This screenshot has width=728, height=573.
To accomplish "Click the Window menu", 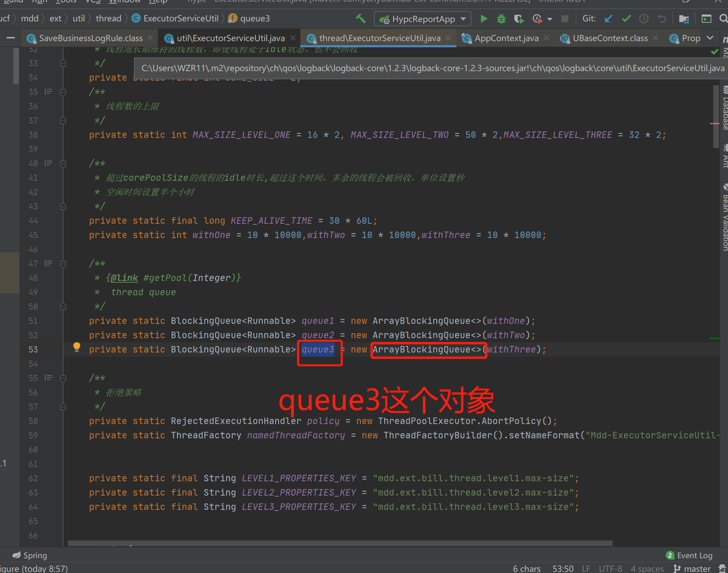I will 124,2.
